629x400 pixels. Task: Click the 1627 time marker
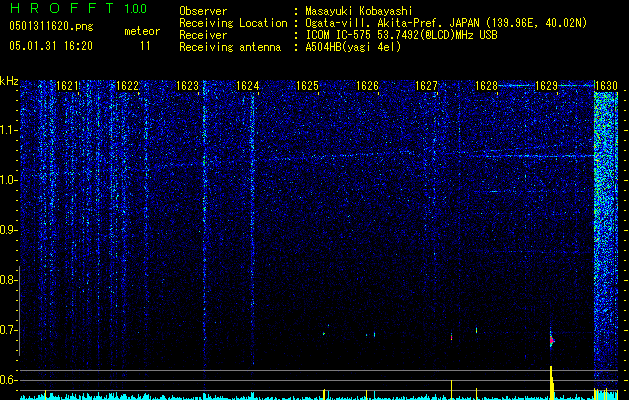coord(426,86)
